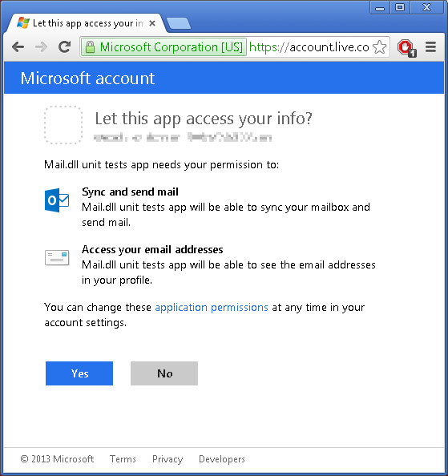Click the address bar URL account.live.co
The image size is (448, 476).
tap(309, 47)
